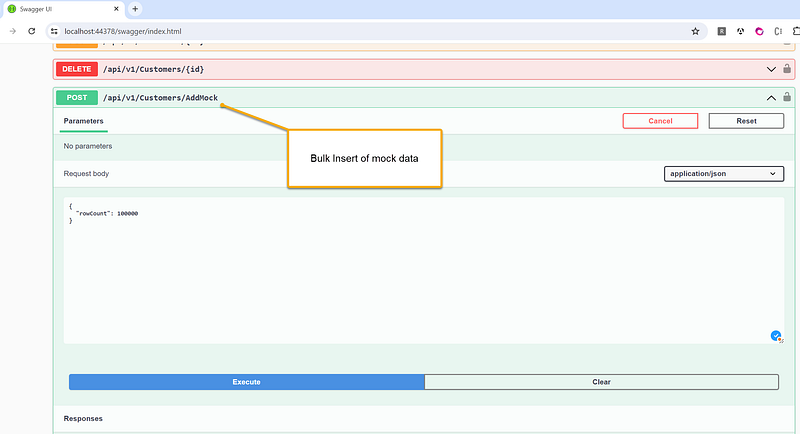Click the Reset button

point(746,121)
